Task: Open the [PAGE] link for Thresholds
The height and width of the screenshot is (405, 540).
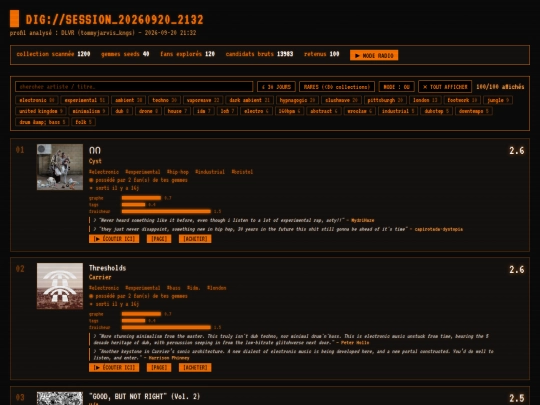Action: pos(159,367)
